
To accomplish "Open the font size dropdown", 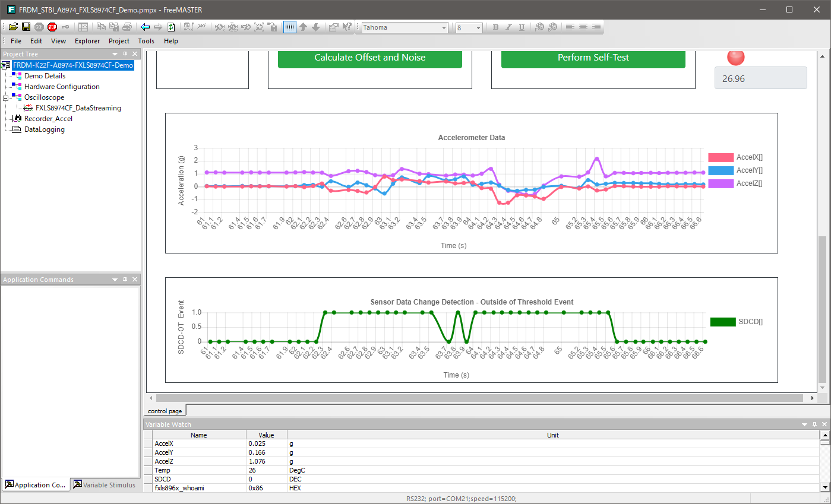I will point(478,28).
